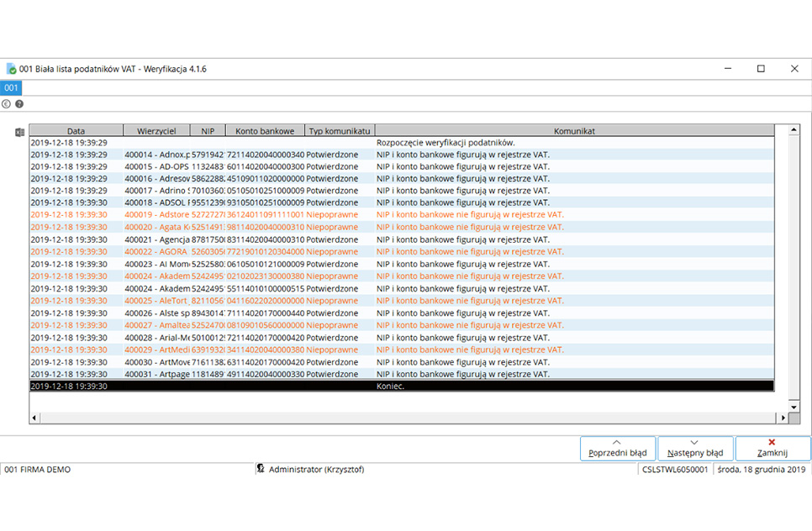Go to previous error with Poprzedni błąd

[x=617, y=448]
